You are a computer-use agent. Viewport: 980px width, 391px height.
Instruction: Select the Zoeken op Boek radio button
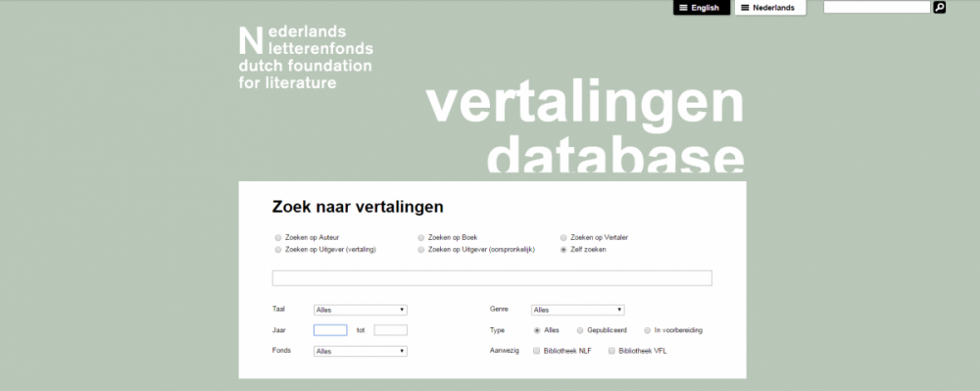(421, 238)
